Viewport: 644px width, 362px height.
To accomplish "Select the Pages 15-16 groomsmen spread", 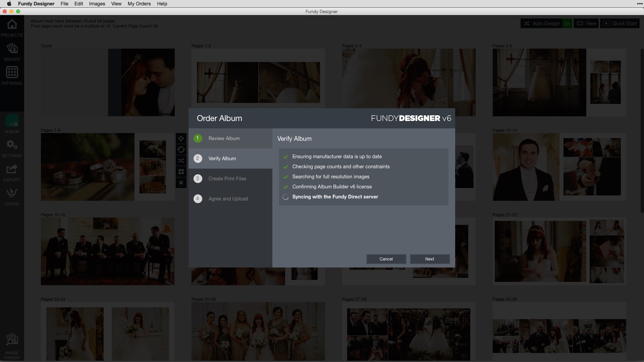I will (x=108, y=251).
